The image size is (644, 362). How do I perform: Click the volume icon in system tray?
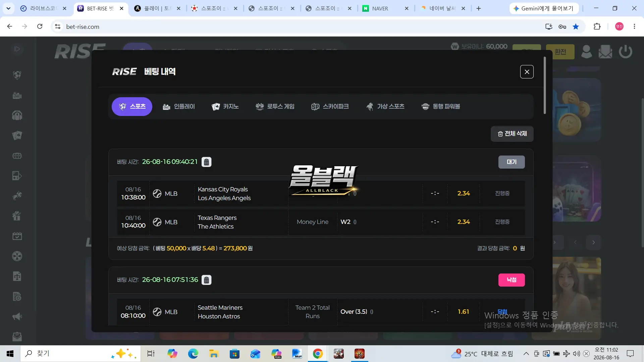[577, 354]
